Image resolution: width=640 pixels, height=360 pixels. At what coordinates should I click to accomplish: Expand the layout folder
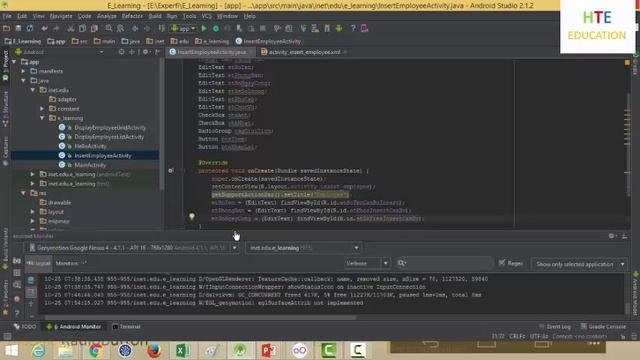(x=33, y=212)
